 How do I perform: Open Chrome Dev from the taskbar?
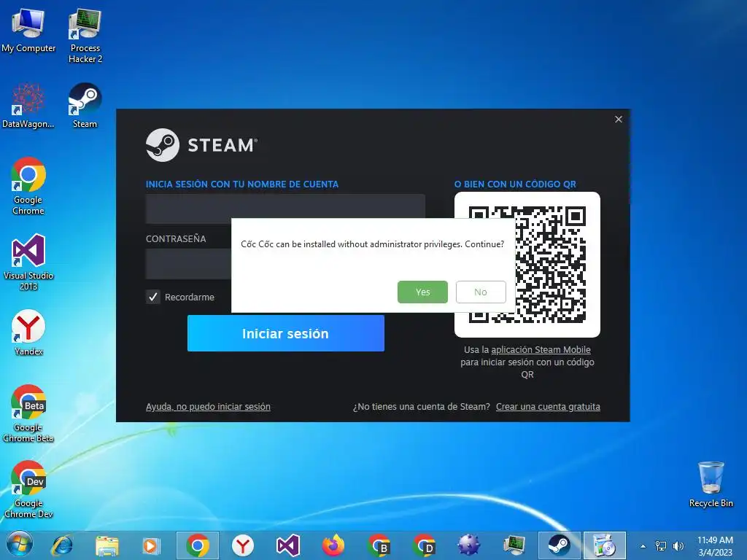point(424,545)
